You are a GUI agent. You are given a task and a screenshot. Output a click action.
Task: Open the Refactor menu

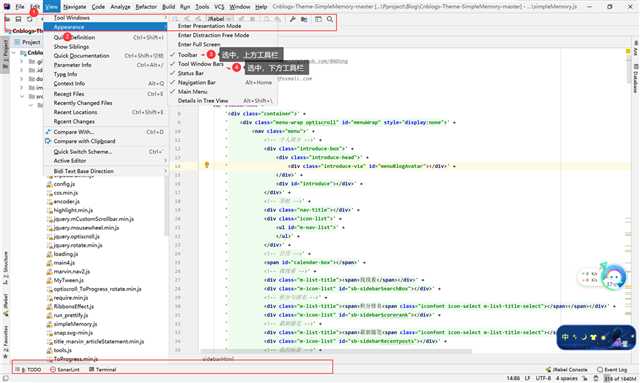coord(146,7)
